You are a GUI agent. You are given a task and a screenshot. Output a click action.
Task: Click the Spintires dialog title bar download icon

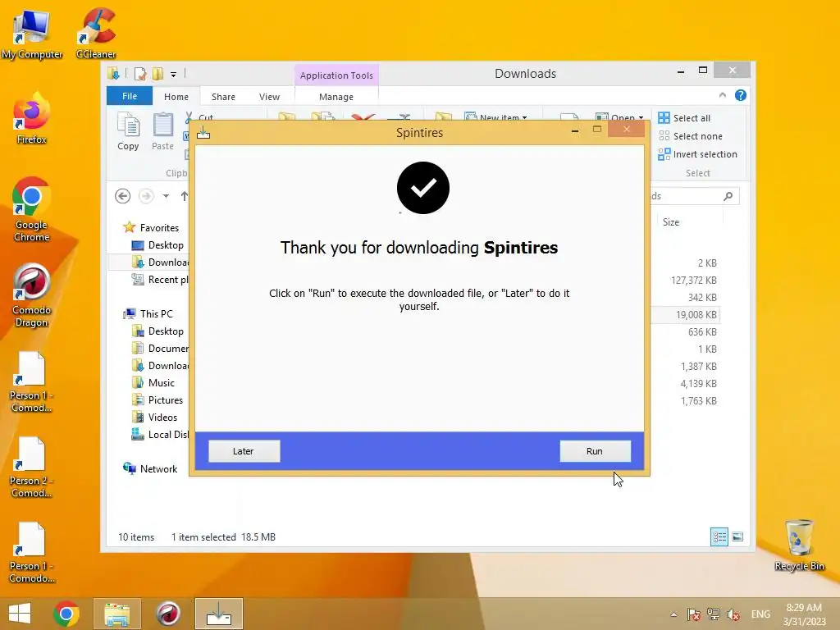pyautogui.click(x=203, y=132)
